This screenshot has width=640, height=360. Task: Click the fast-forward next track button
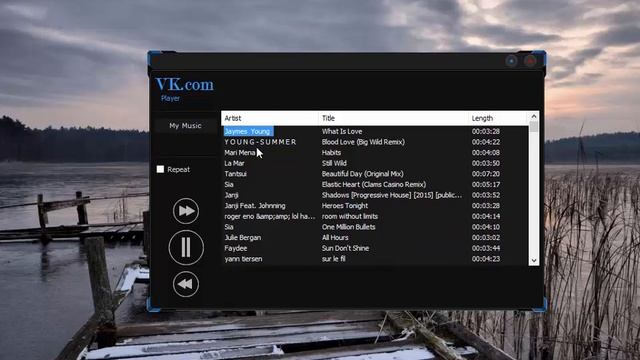point(186,211)
